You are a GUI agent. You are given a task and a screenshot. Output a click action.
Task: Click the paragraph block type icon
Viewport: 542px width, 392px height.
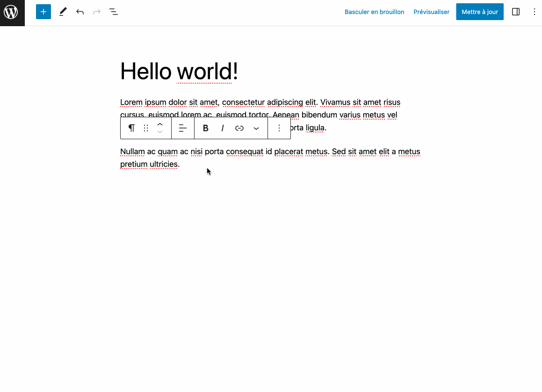(x=131, y=128)
